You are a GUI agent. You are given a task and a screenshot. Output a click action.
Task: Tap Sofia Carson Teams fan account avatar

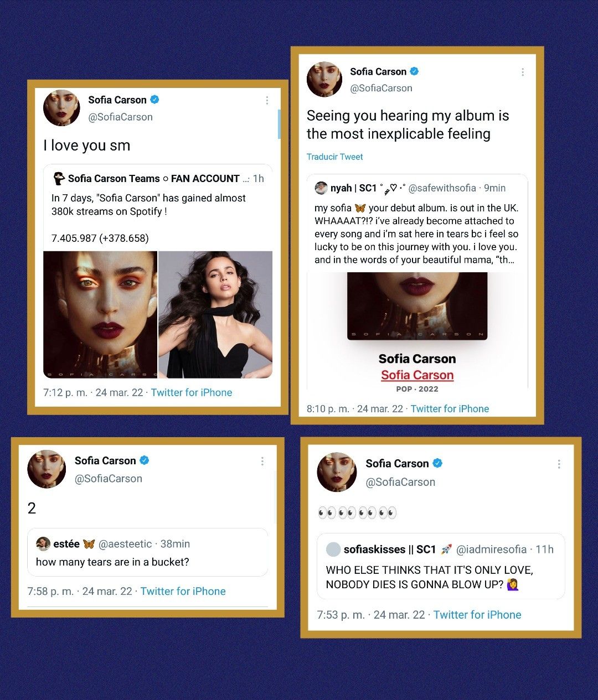coord(59,179)
